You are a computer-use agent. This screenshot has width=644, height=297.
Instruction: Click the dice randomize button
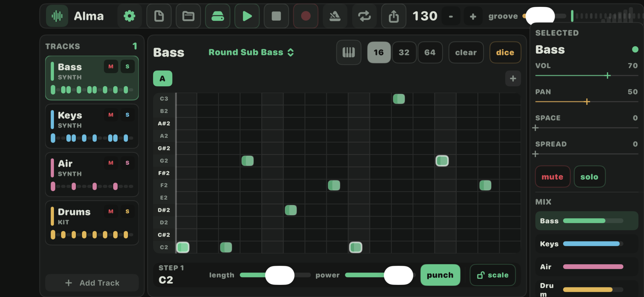pos(505,52)
